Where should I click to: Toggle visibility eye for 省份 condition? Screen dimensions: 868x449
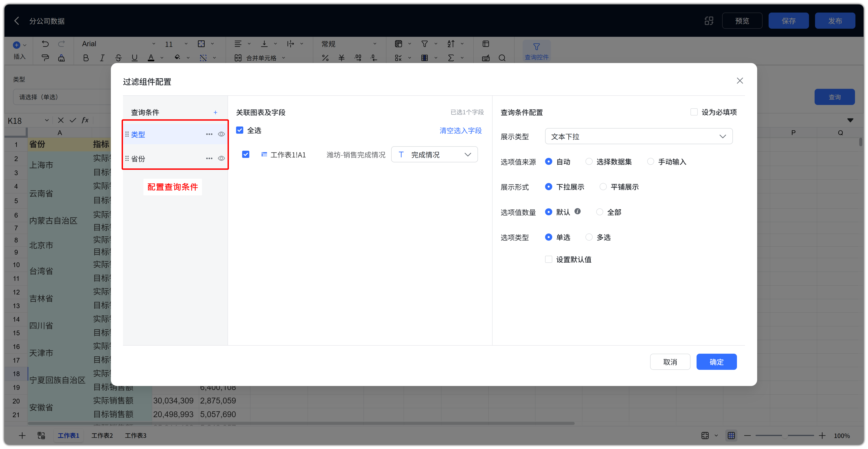click(221, 158)
